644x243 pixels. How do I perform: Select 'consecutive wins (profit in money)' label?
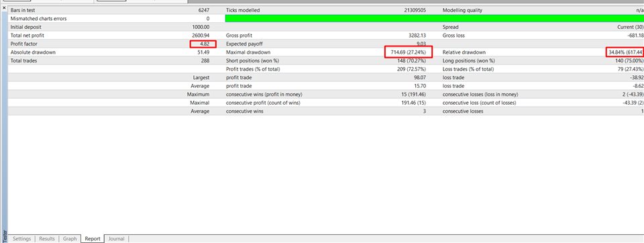click(264, 95)
